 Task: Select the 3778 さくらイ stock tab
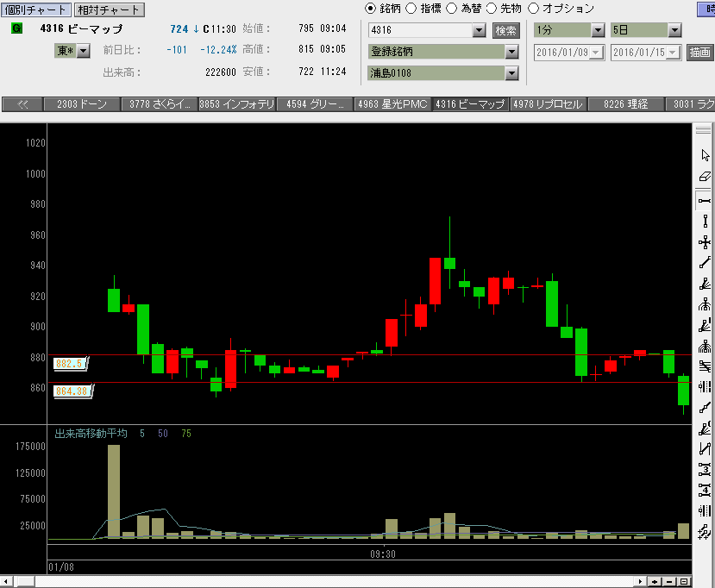160,104
